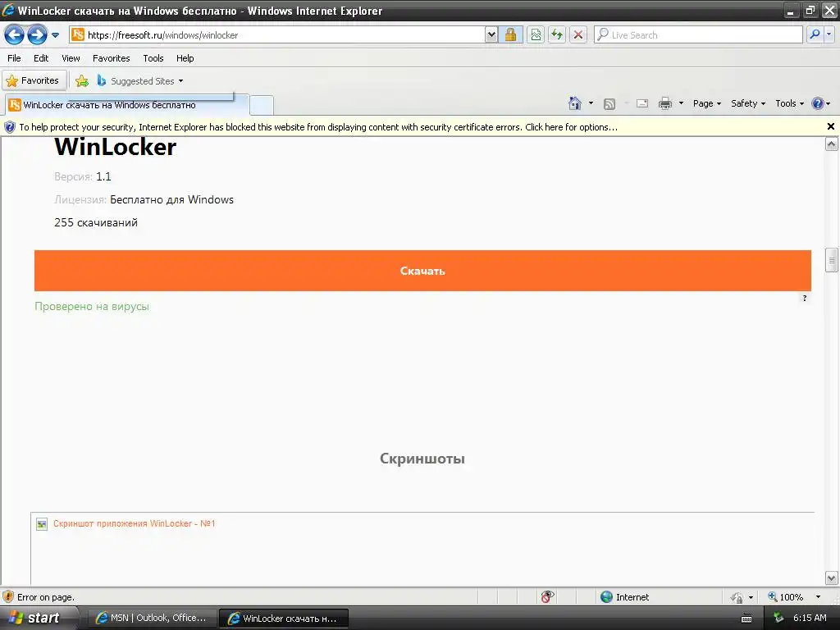Open the Help menu
The image size is (840, 630).
[x=185, y=58]
